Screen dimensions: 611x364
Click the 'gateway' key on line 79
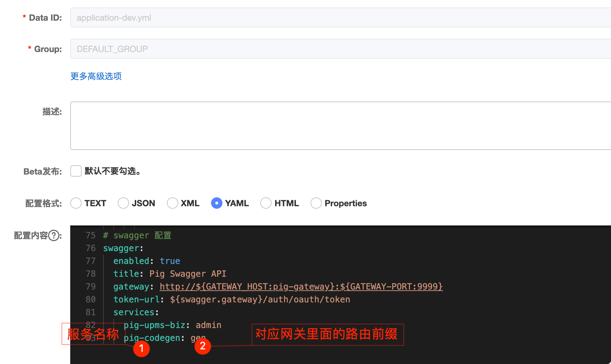(131, 287)
